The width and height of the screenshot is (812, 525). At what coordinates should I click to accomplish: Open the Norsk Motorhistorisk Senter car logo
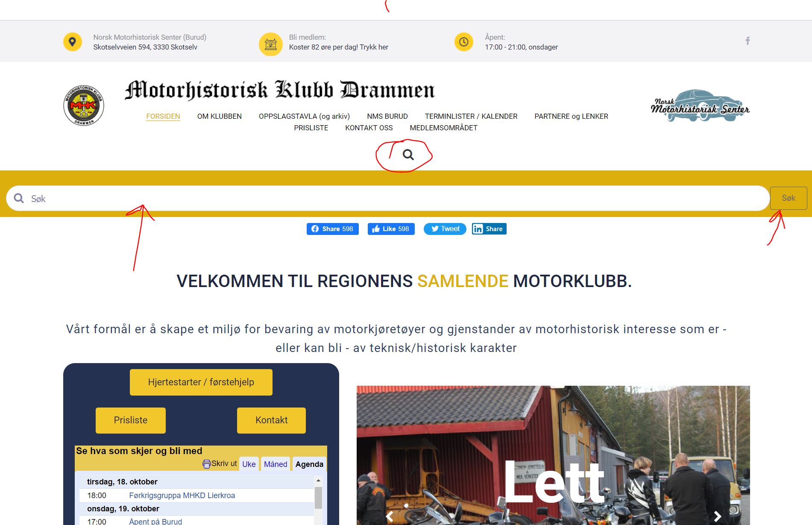[700, 106]
